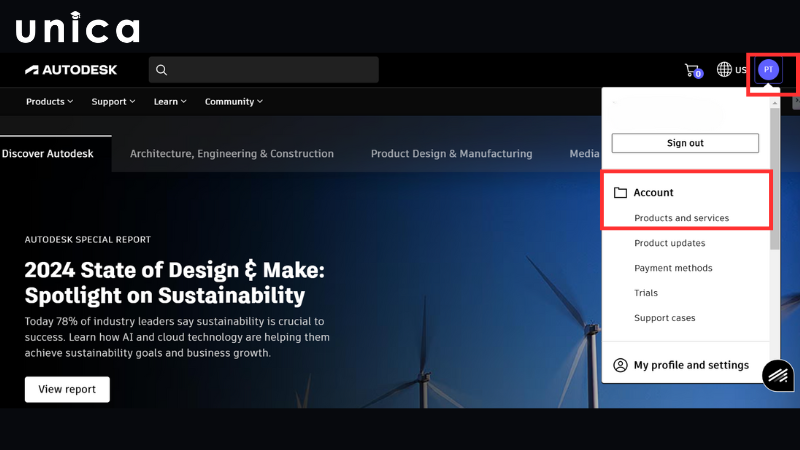Open Product updates
The width and height of the screenshot is (800, 450).
(x=669, y=243)
